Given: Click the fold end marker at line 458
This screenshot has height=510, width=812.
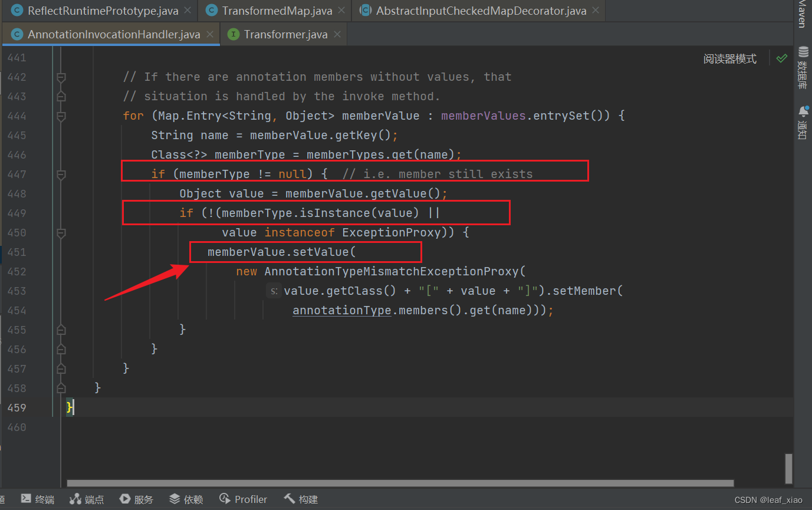Looking at the screenshot, I should pos(61,388).
